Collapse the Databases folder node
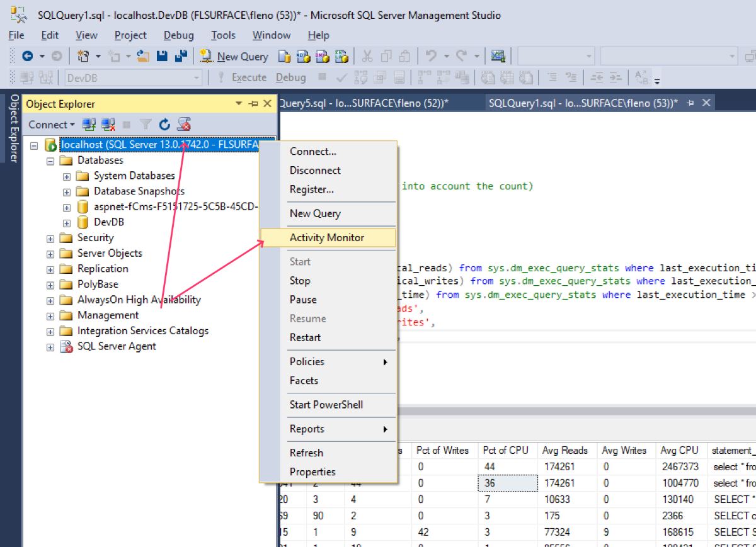Viewport: 756px width, 547px height. coord(50,161)
